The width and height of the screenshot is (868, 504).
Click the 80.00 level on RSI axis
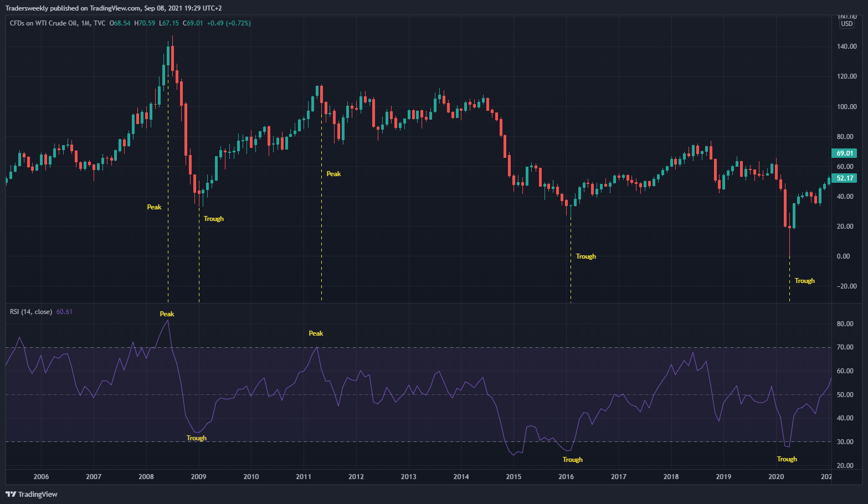(x=845, y=324)
